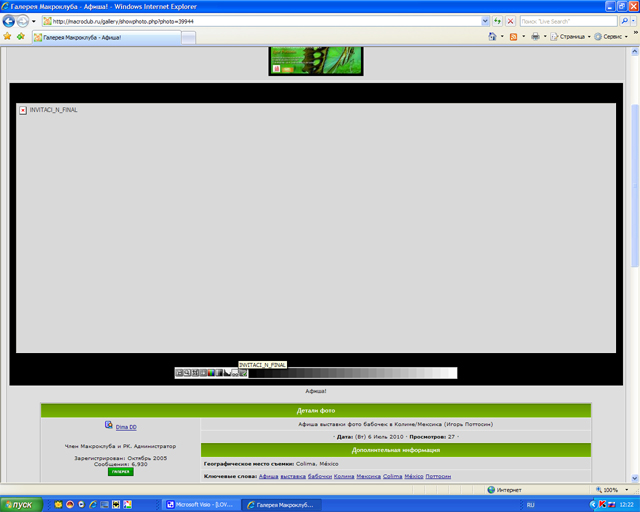Click the grayscale calibration strip below photo
This screenshot has height=512, width=640.
352,373
